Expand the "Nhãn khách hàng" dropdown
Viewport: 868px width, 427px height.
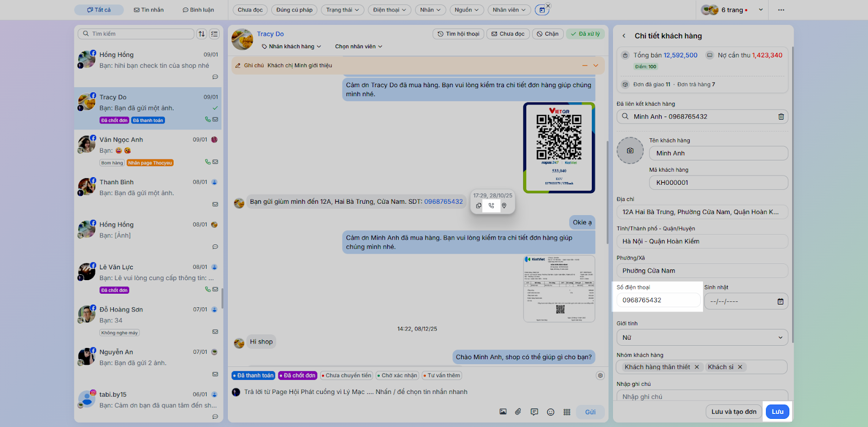pos(292,47)
